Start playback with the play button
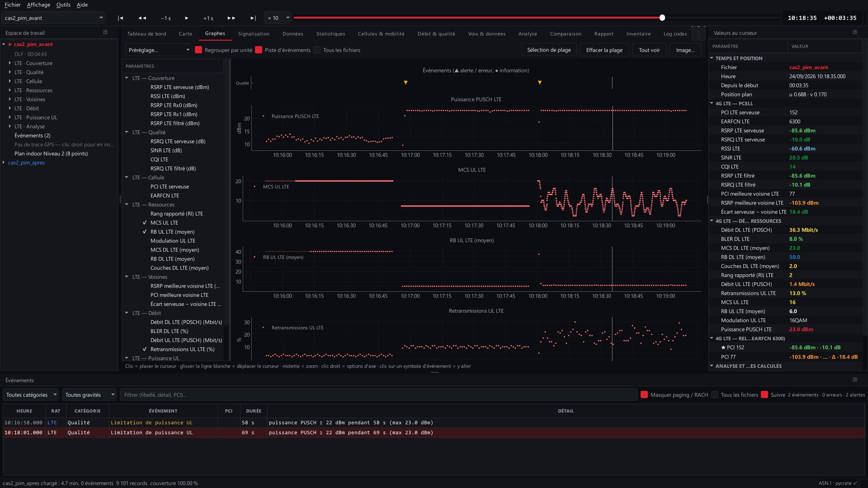 [x=186, y=18]
